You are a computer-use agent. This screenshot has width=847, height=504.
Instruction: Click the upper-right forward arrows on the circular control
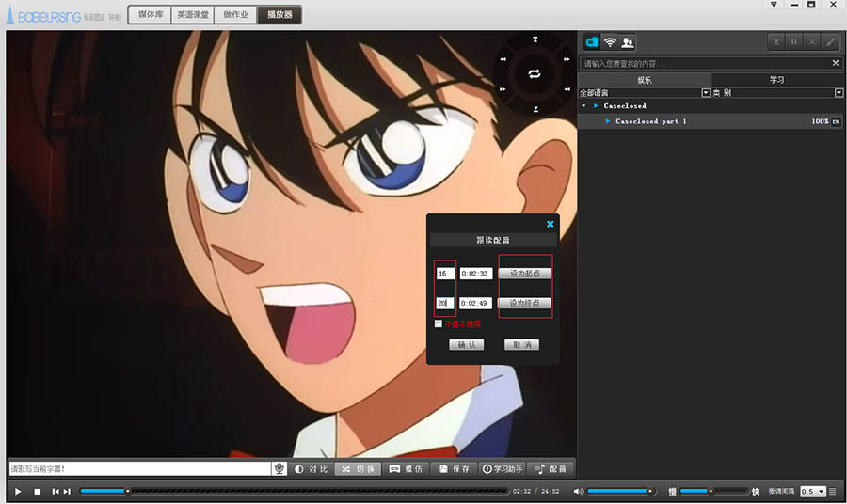(567, 59)
